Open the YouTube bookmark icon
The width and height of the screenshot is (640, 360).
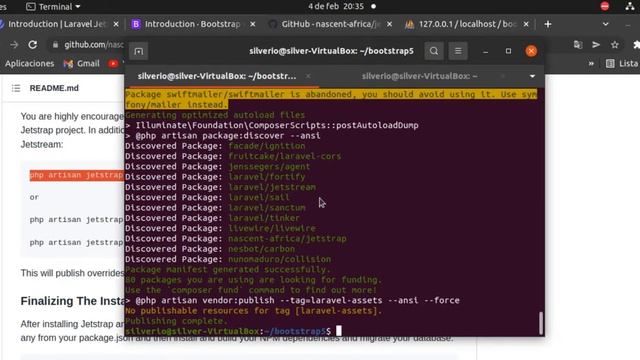113,64
